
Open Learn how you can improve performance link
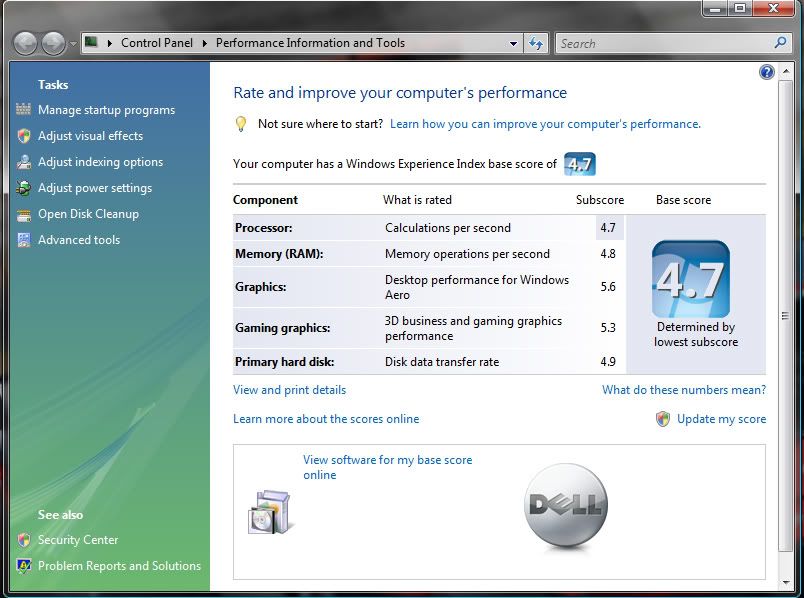[x=545, y=124]
